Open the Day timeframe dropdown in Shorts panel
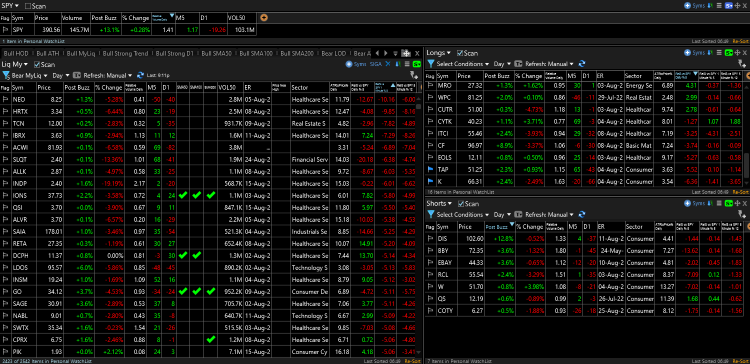 (x=502, y=215)
